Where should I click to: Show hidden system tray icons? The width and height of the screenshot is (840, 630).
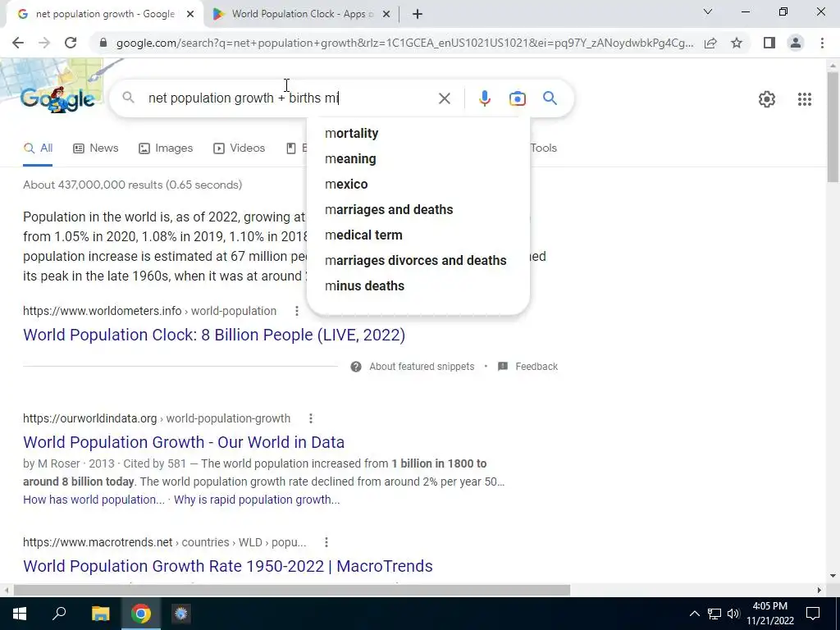694,614
